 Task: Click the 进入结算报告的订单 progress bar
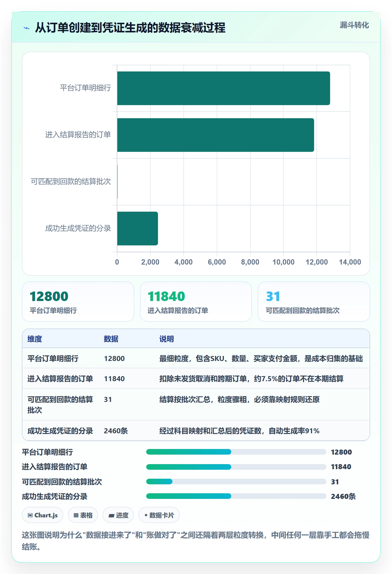coord(236,467)
